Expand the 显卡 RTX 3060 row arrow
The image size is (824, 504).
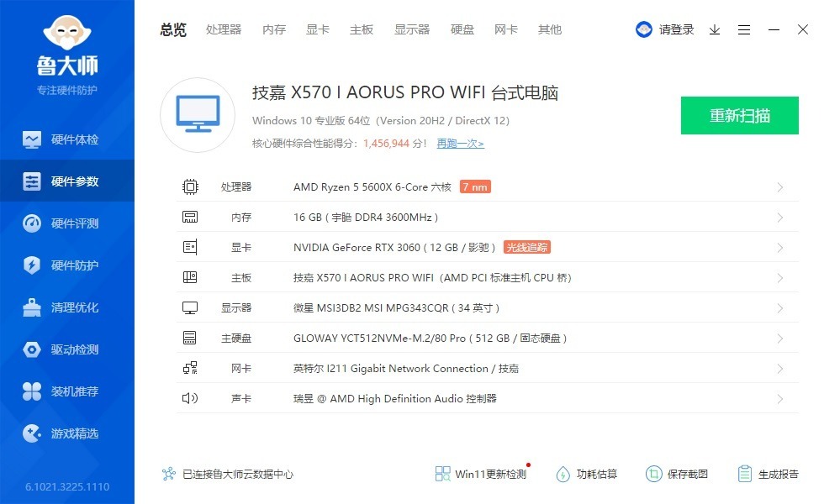tap(780, 248)
